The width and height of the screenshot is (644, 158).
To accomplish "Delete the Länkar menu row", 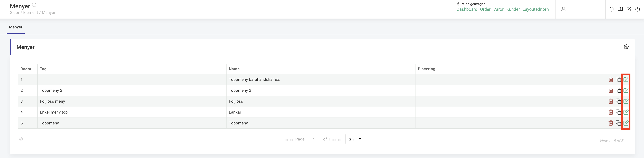I will [611, 112].
